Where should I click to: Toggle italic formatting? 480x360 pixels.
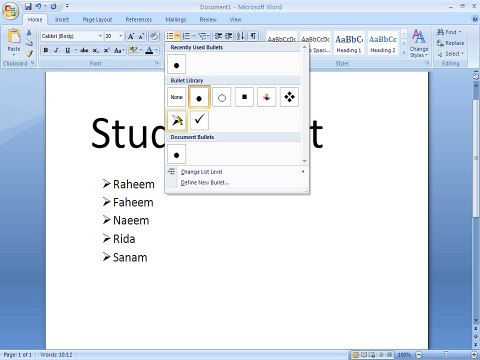coord(56,50)
